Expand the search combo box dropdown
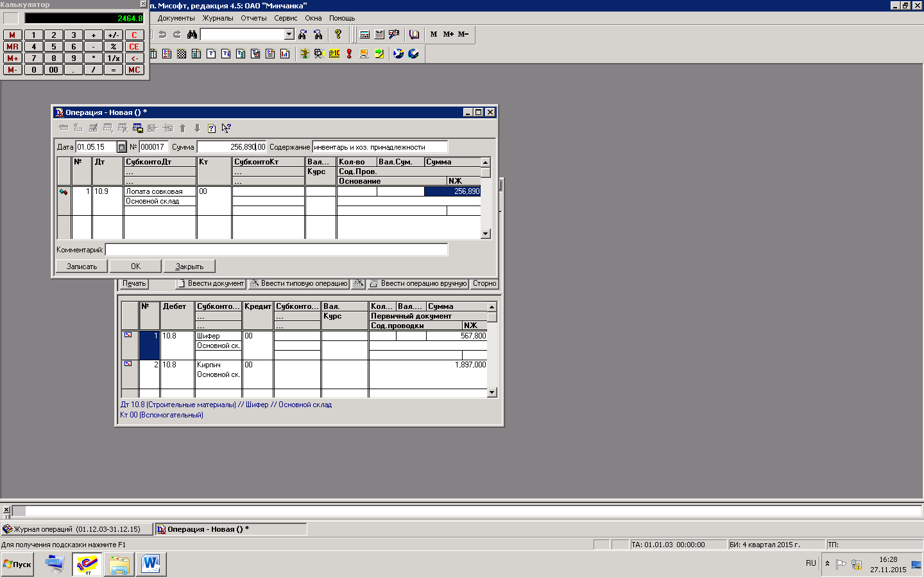924x578 pixels. 289,34
